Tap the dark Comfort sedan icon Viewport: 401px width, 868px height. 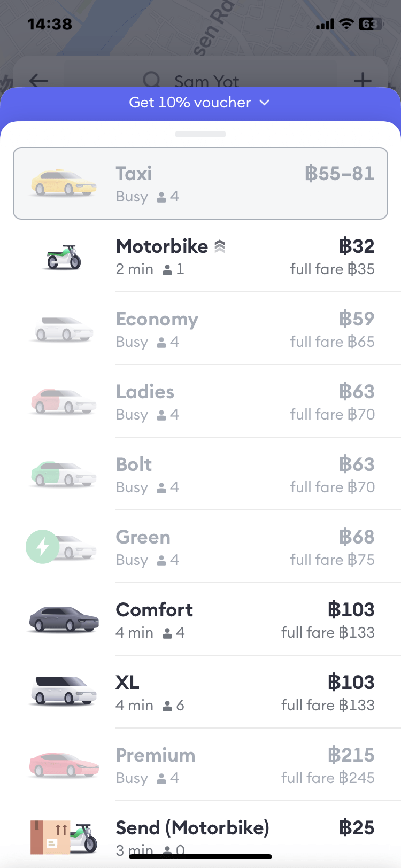64,620
